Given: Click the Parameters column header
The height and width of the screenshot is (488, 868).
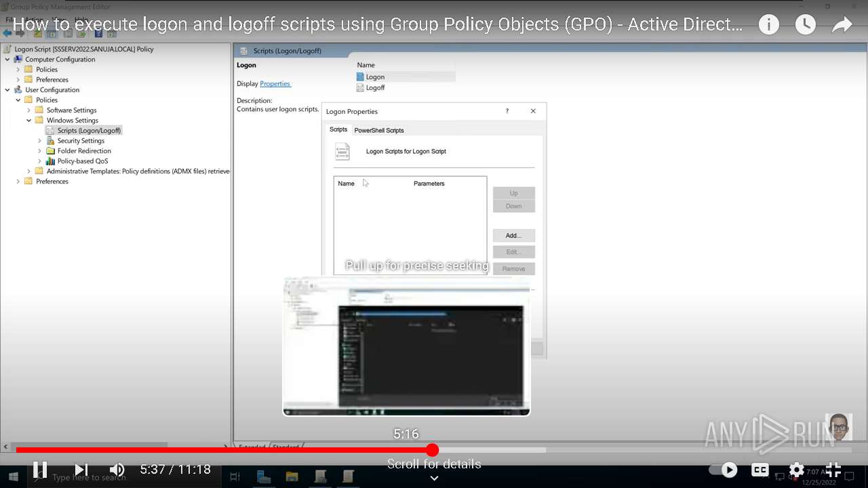Looking at the screenshot, I should 429,184.
